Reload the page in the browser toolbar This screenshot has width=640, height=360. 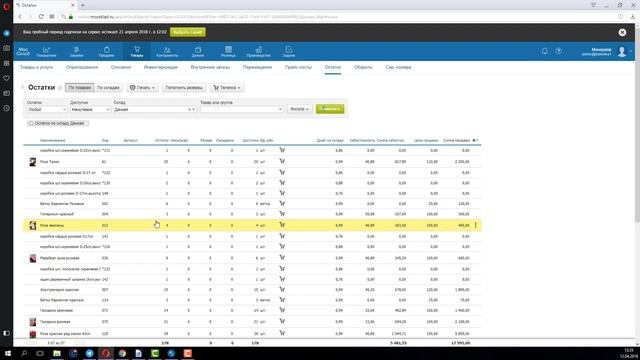pos(41,17)
